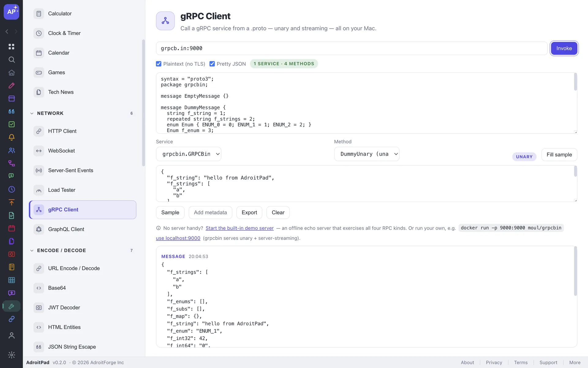This screenshot has height=368, width=588.
Task: Click the AP app logo
Action: coord(11,12)
